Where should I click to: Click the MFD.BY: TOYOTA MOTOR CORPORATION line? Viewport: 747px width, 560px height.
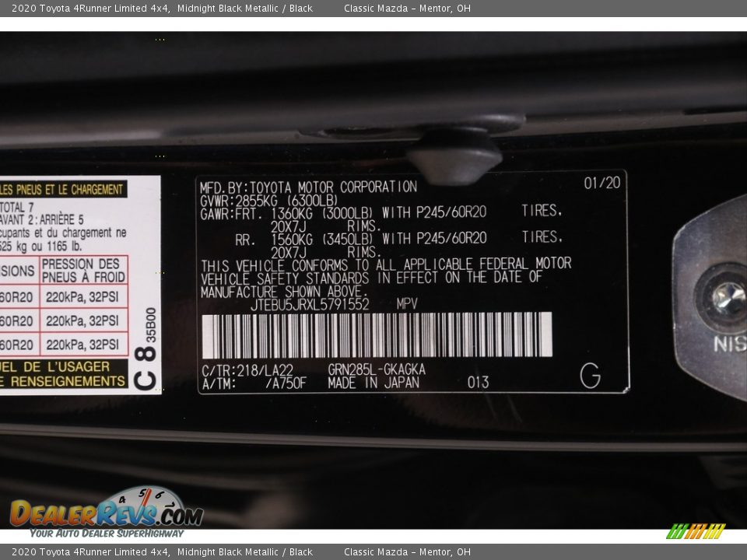[x=308, y=187]
